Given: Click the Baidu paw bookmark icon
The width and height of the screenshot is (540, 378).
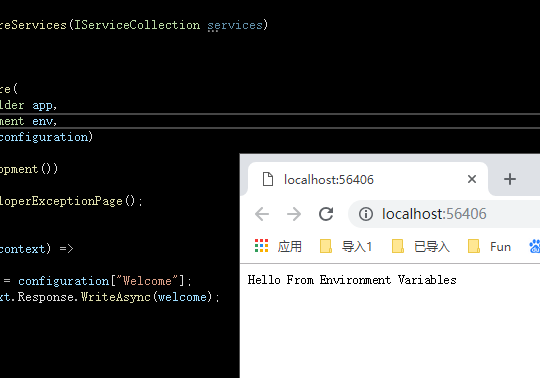Looking at the screenshot, I should click(x=535, y=246).
